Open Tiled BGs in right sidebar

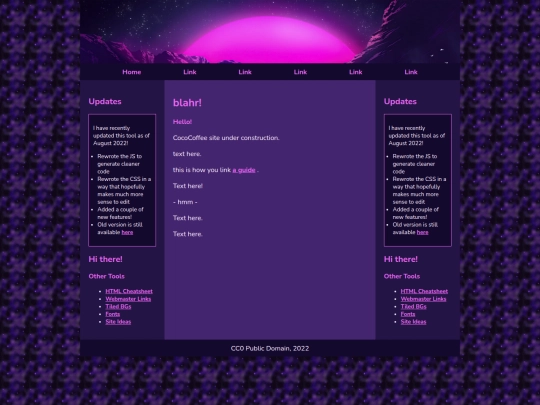tap(413, 307)
